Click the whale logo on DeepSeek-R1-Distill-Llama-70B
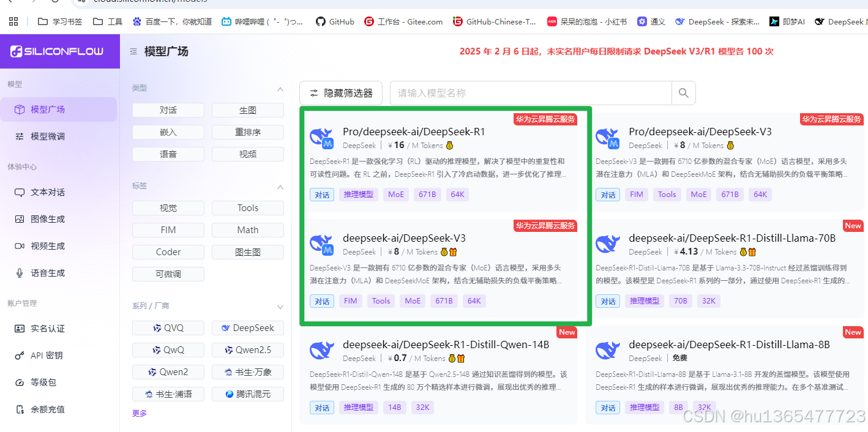This screenshot has height=432, width=868. tap(607, 245)
